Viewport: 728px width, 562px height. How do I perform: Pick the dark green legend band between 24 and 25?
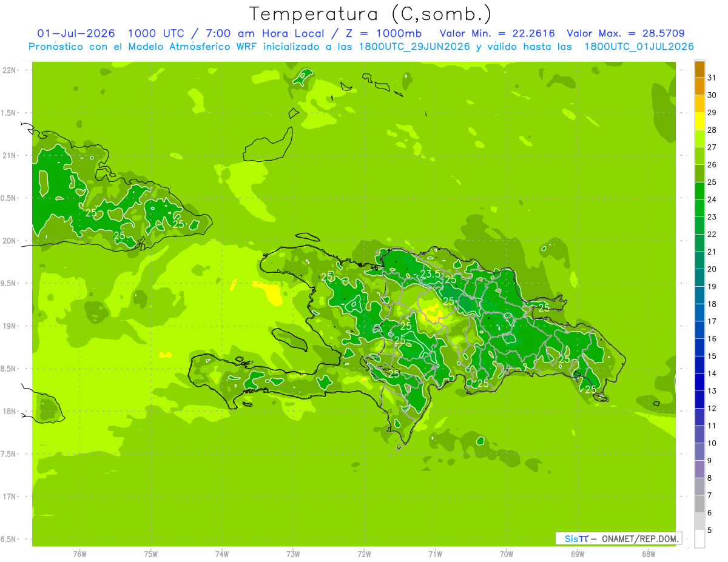[699, 191]
